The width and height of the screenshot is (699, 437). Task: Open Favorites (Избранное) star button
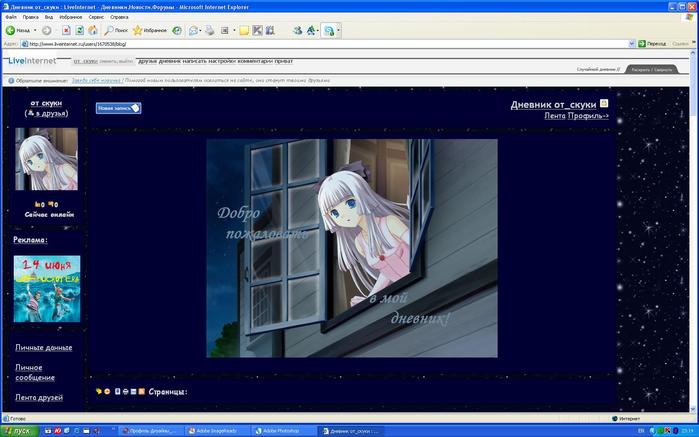pyautogui.click(x=150, y=30)
